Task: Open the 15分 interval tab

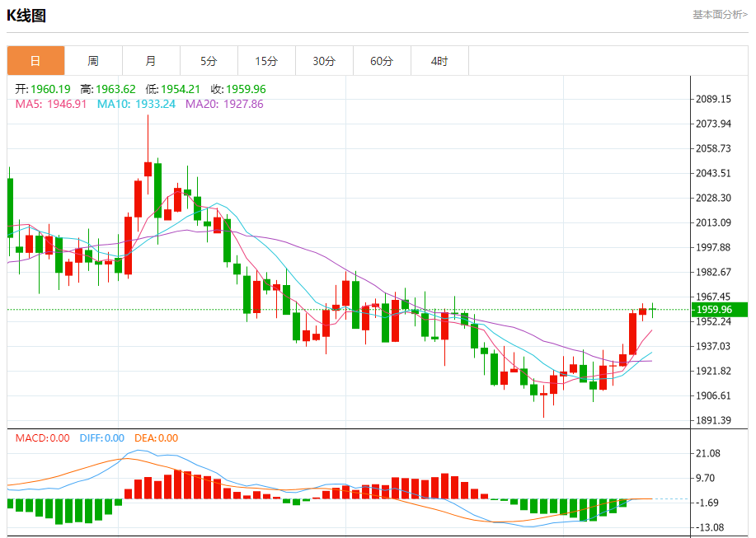Action: (266, 61)
